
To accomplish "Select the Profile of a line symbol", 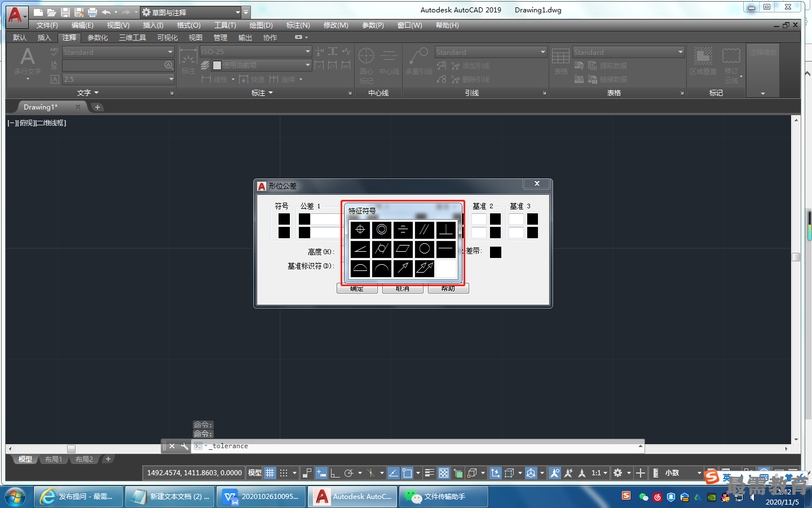I will click(x=382, y=268).
